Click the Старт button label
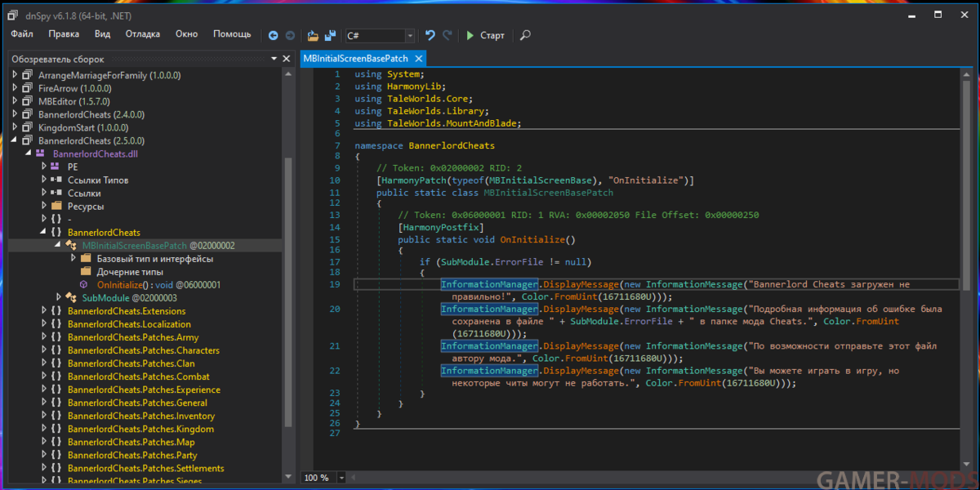Image resolution: width=980 pixels, height=490 pixels. [492, 35]
